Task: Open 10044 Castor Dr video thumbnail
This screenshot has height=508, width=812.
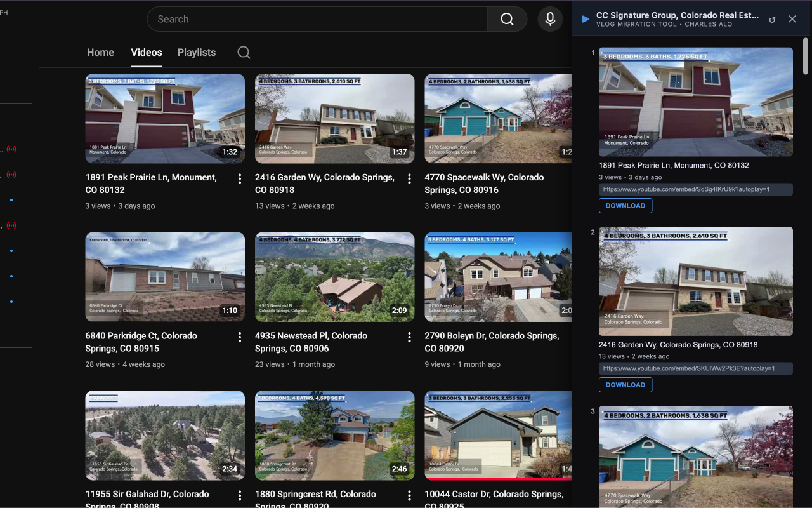Action: pos(498,436)
